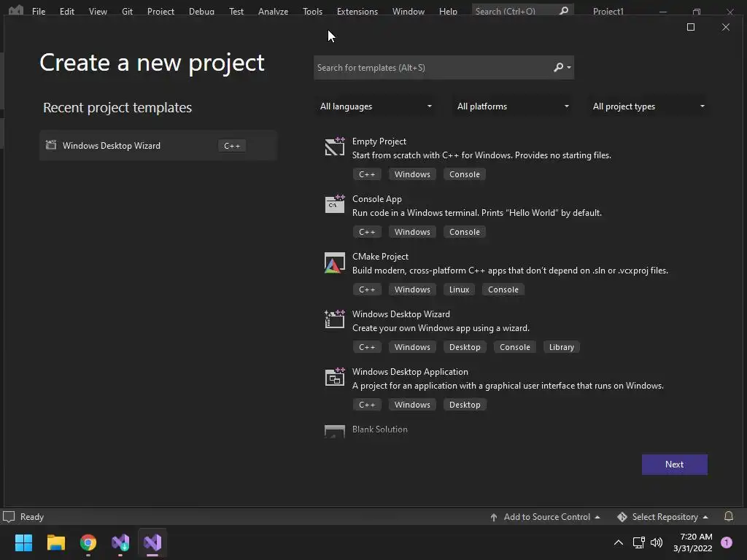The width and height of the screenshot is (747, 560).
Task: Click the Windows tag under Console App
Action: 412,232
